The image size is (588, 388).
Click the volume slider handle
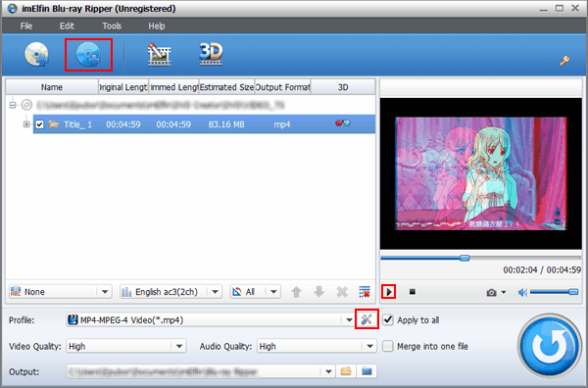pyautogui.click(x=573, y=292)
